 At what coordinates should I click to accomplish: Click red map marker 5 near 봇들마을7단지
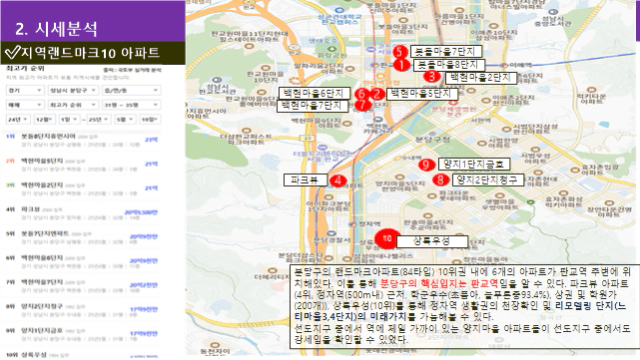[400, 52]
